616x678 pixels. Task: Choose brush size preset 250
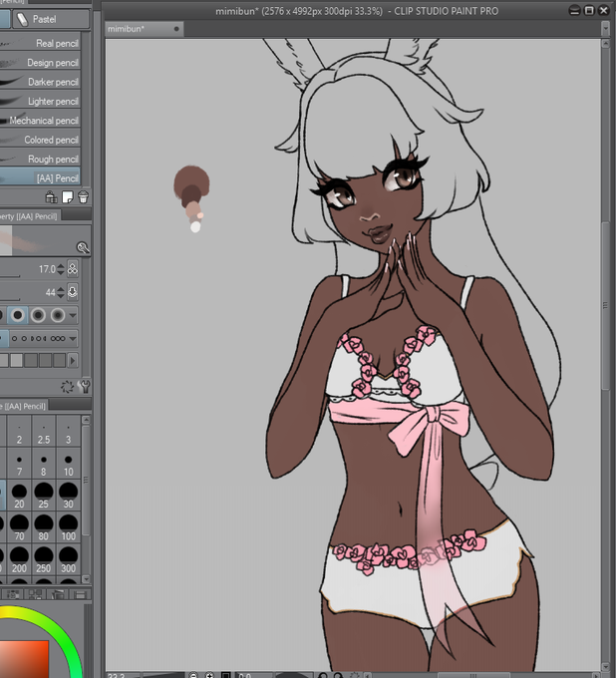click(43, 560)
